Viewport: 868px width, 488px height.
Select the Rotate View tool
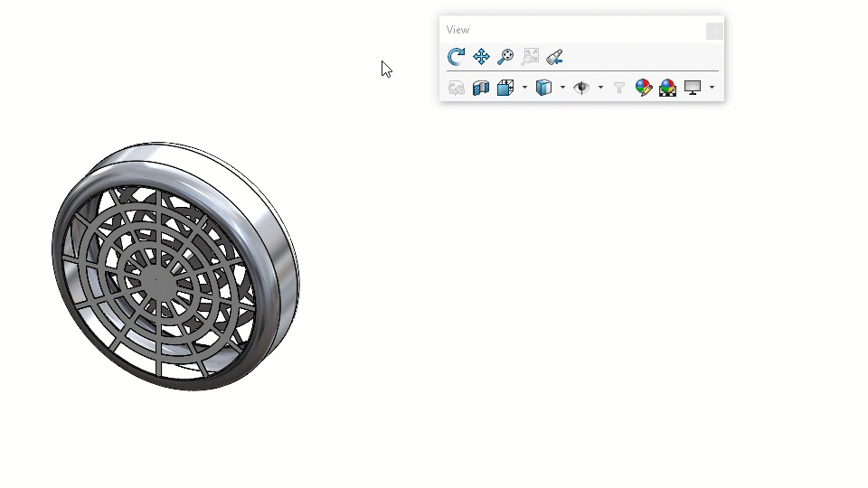(456, 56)
